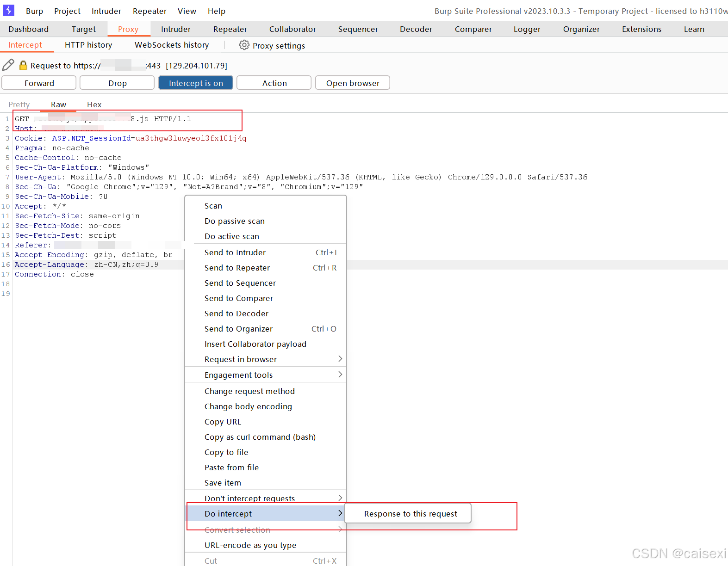Click the Forward button
728x566 pixels.
point(39,83)
